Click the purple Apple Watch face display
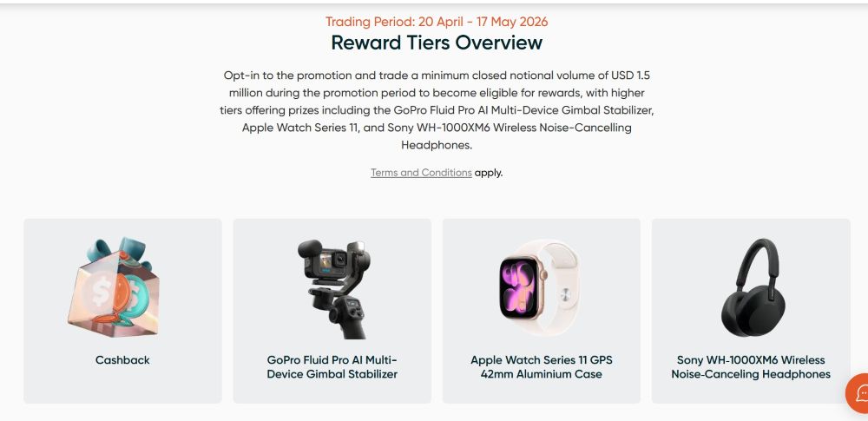The image size is (868, 421). (519, 287)
